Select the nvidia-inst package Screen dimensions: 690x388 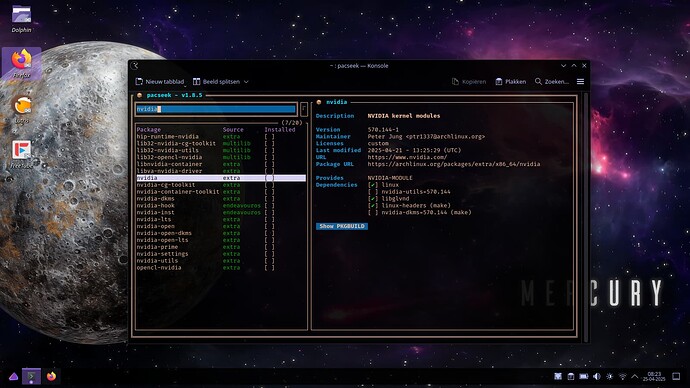pyautogui.click(x=221, y=212)
